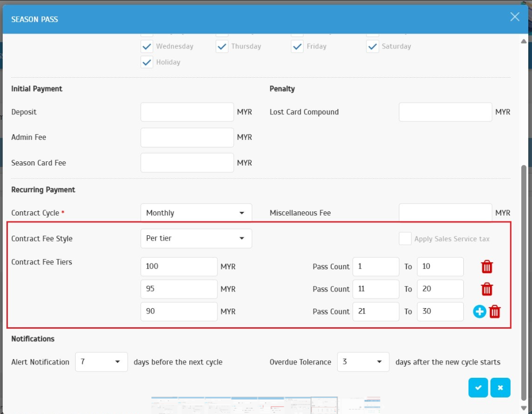This screenshot has width=532, height=414.
Task: Select the Admin Fee input box
Action: click(x=187, y=137)
